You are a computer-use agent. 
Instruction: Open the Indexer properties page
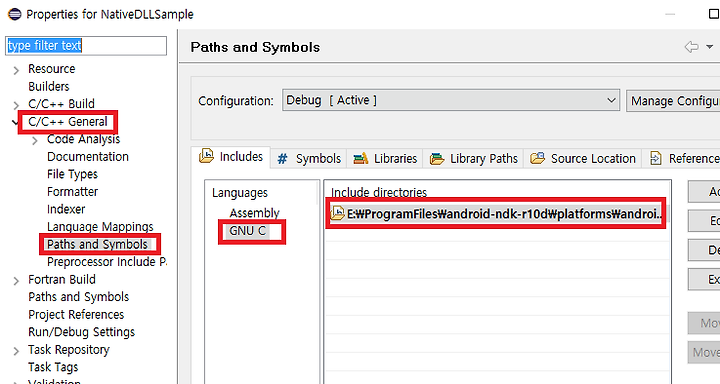[66, 209]
